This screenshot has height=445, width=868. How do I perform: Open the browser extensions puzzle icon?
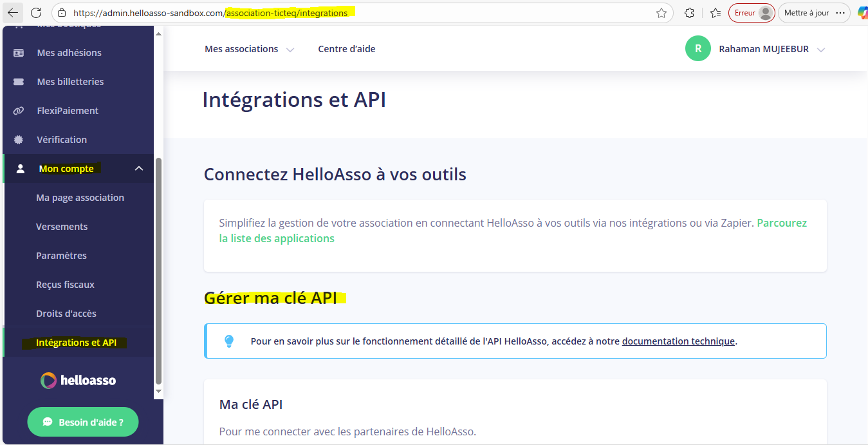[x=689, y=13]
